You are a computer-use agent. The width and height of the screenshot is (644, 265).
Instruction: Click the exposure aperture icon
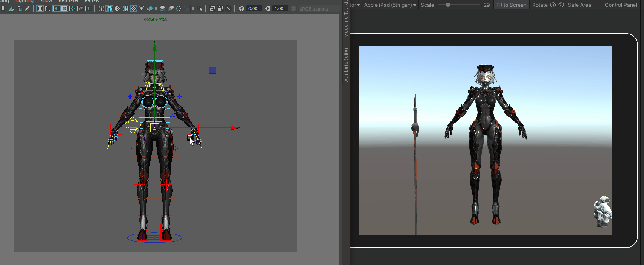point(242,8)
